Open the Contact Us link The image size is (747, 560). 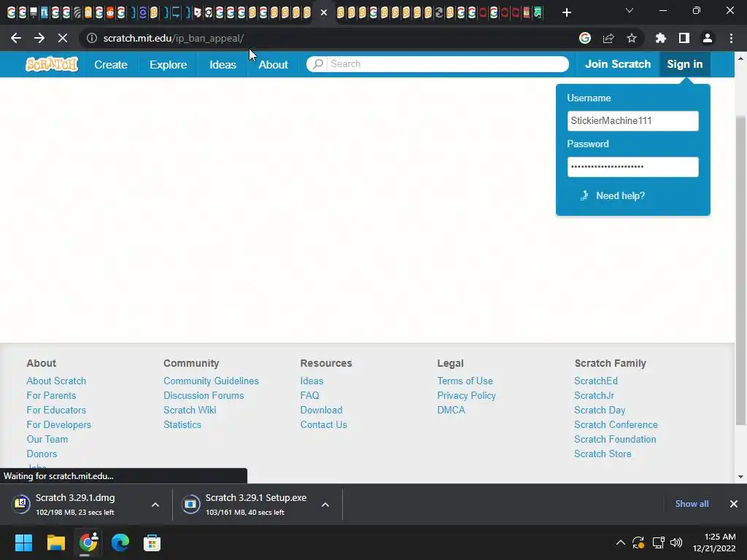click(x=323, y=425)
